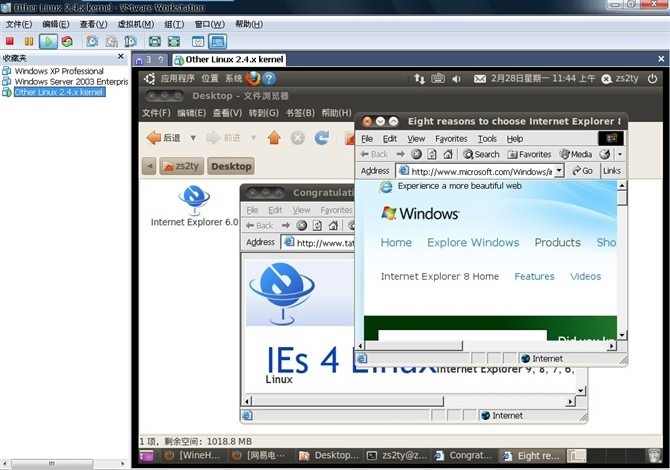Open the 虚拟机(M) menu in VMware
Image resolution: width=670 pixels, height=470 pixels.
(136, 24)
